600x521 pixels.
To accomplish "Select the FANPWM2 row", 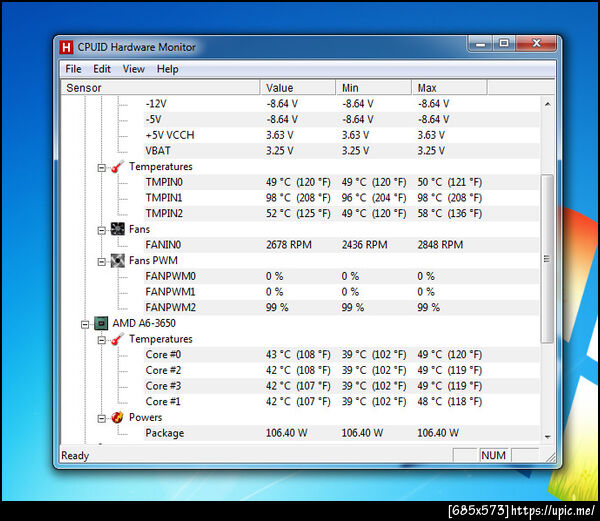I will (342, 308).
